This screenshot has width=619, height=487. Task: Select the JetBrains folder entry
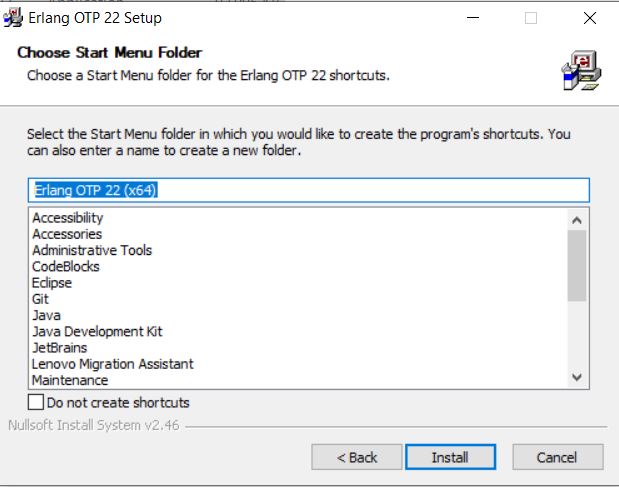point(59,348)
